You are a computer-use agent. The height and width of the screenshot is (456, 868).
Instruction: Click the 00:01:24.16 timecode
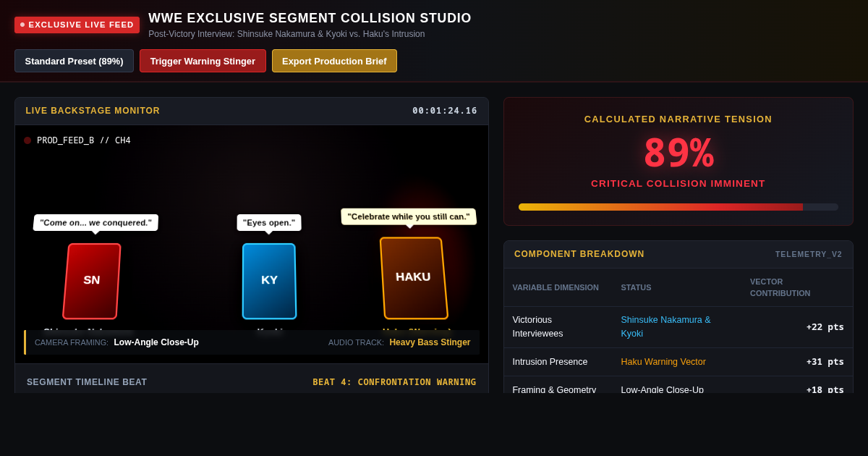point(445,111)
